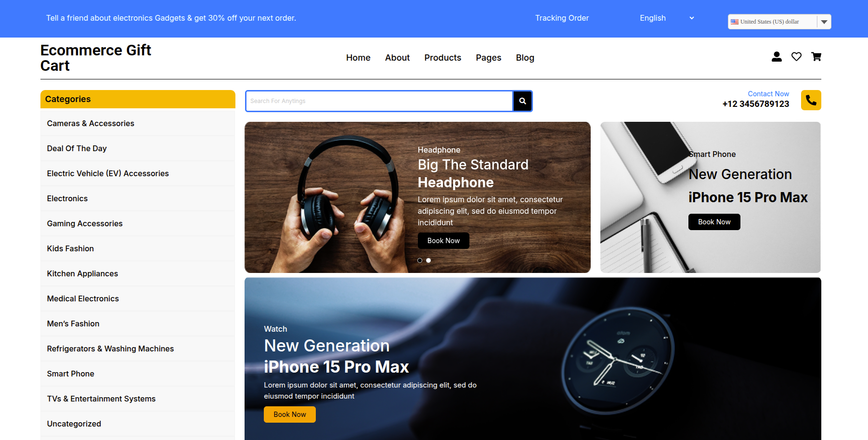
Task: Click Book Now on the headphone banner
Action: [443, 241]
